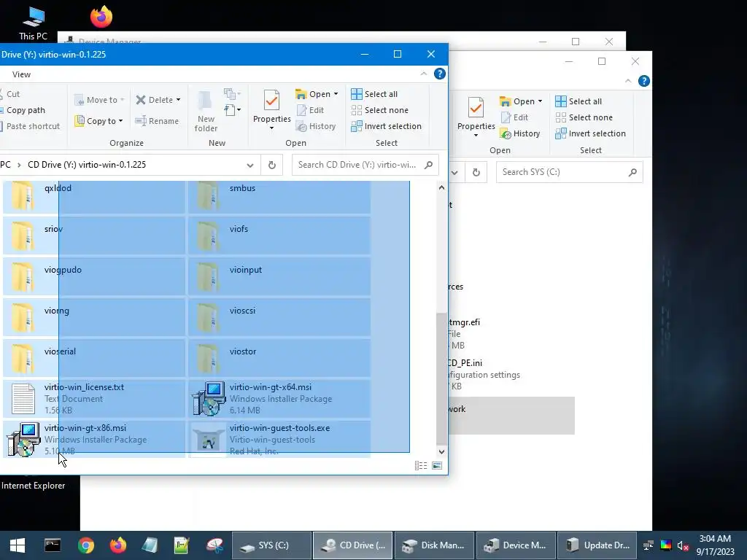Open the help icon in the SYS (C:) window
Viewport: 747px width, 560px height.
click(x=643, y=81)
